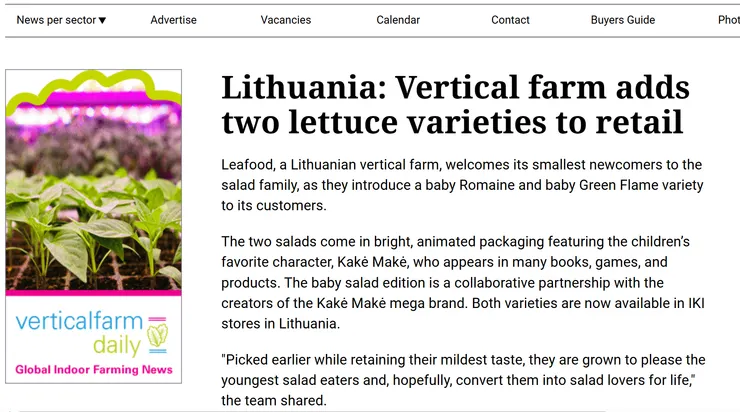The width and height of the screenshot is (740, 412).
Task: Click the verticalfarm daily logo text
Action: click(x=80, y=323)
